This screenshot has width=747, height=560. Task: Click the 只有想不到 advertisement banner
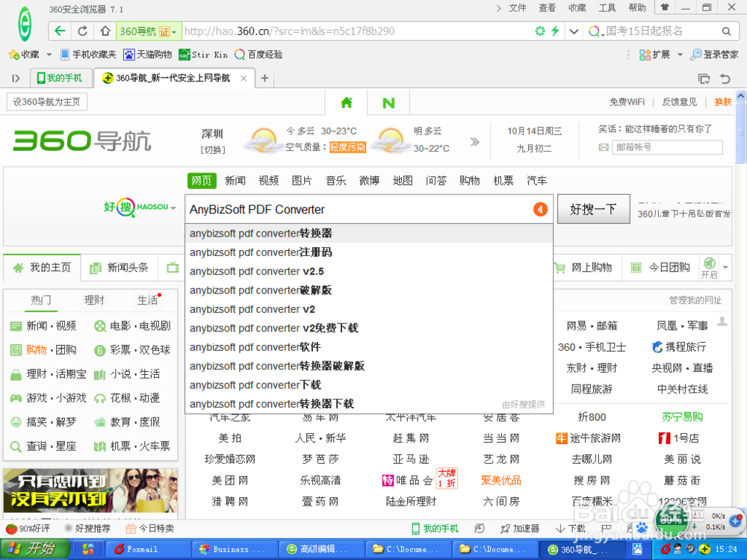point(90,491)
